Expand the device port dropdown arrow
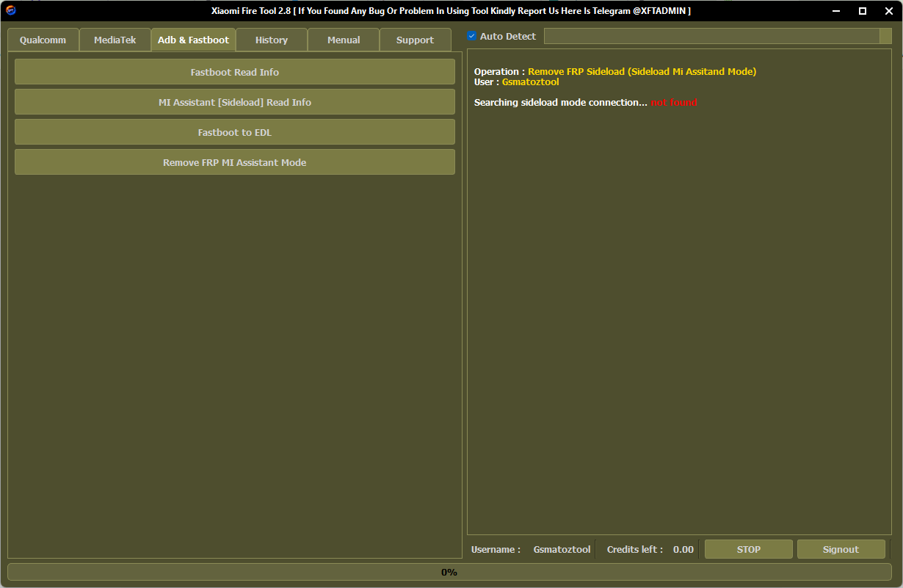The width and height of the screenshot is (903, 588). point(885,36)
